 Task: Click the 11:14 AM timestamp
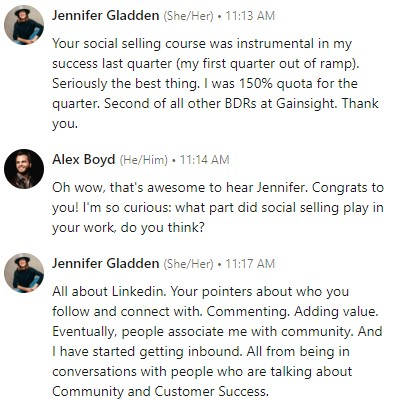click(205, 160)
